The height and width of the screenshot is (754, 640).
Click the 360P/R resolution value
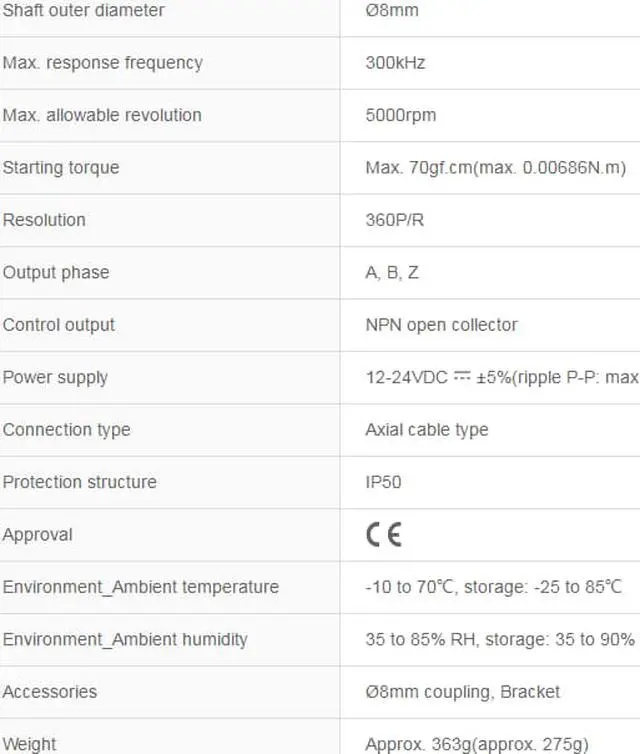pyautogui.click(x=394, y=220)
